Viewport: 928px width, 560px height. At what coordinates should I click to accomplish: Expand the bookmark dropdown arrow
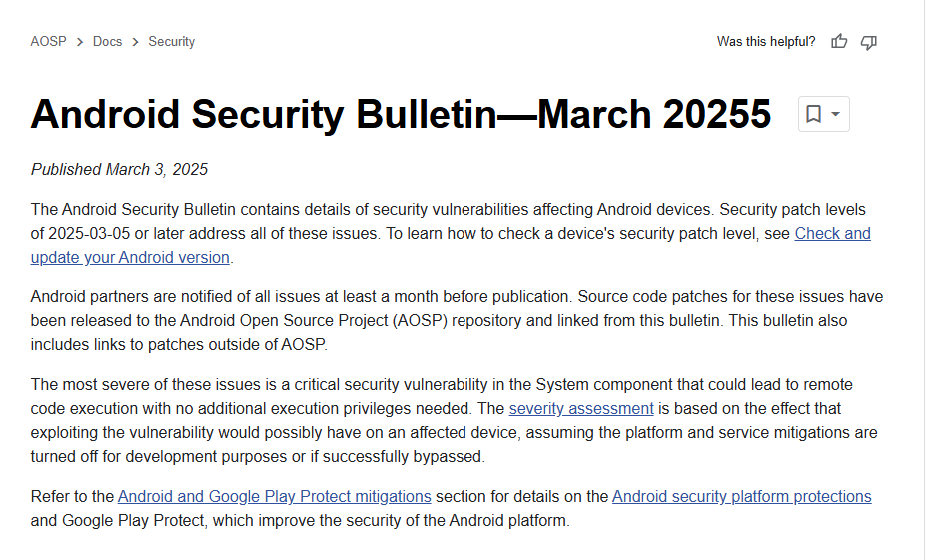[836, 115]
